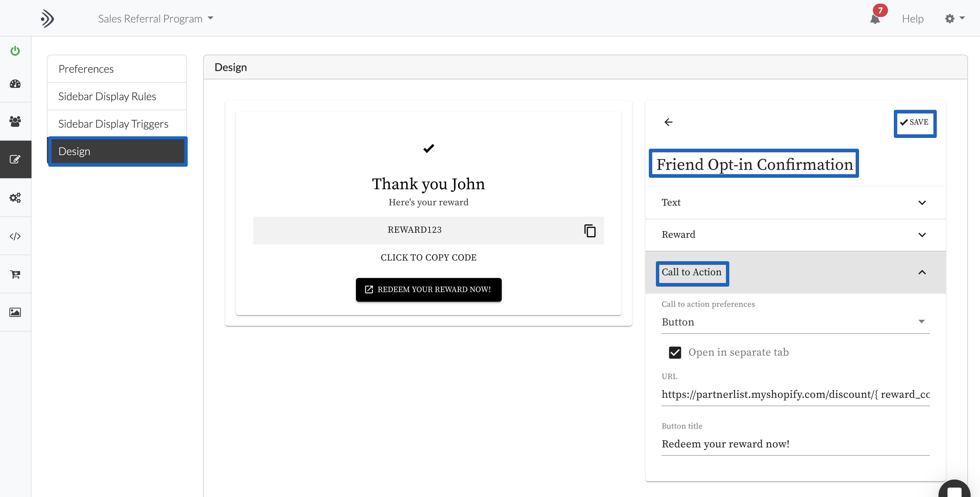Click the SAVE button

(x=915, y=123)
